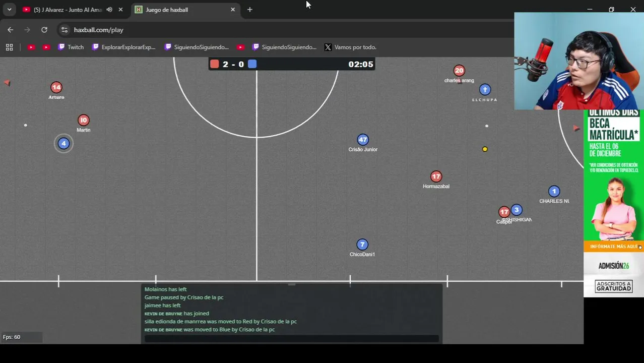This screenshot has height=363, width=644.
Task: View site information icon in address bar
Action: tap(64, 30)
